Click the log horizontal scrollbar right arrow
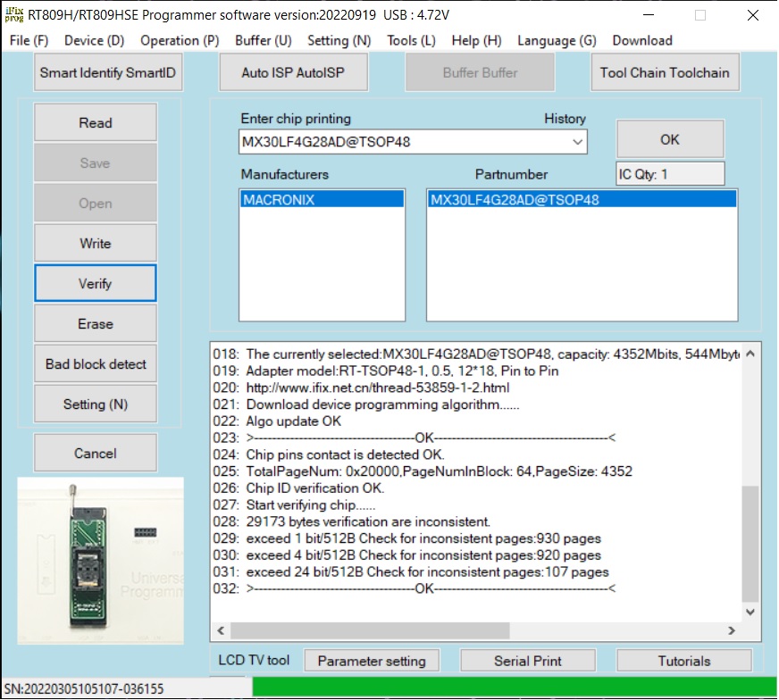The height and width of the screenshot is (700, 779). click(731, 631)
